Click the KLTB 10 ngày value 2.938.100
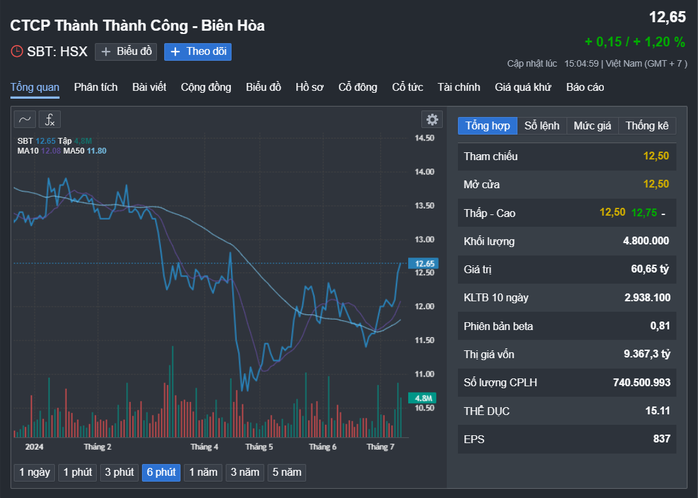Viewport: 698px width, 498px height. (647, 298)
